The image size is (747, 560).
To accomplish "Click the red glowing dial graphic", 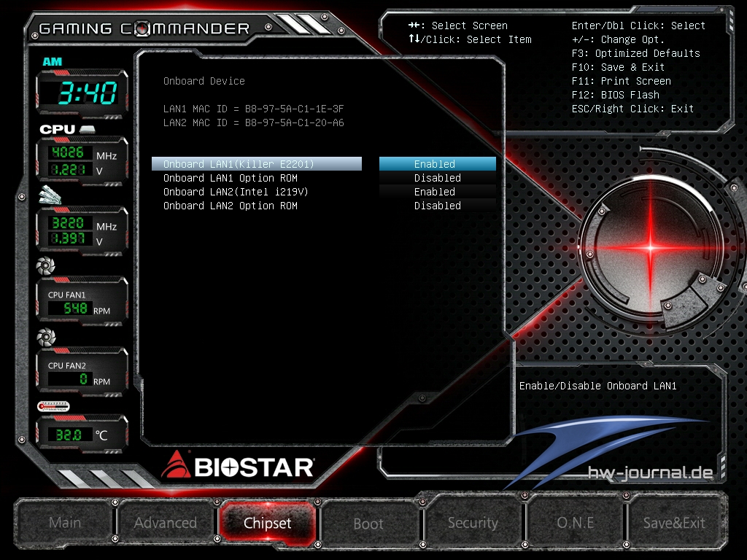I will (x=651, y=248).
